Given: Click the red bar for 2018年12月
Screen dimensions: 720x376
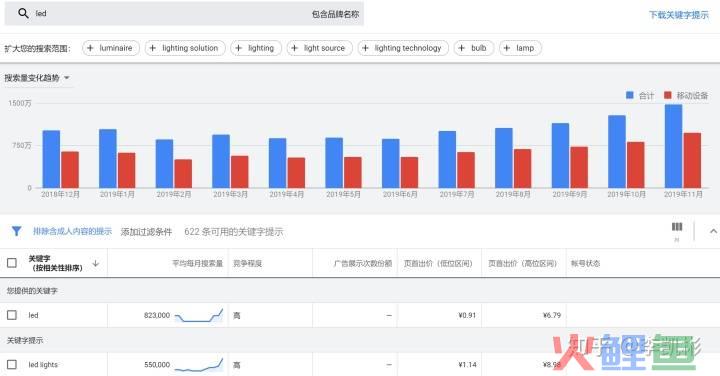Looking at the screenshot, I should pyautogui.click(x=70, y=169).
